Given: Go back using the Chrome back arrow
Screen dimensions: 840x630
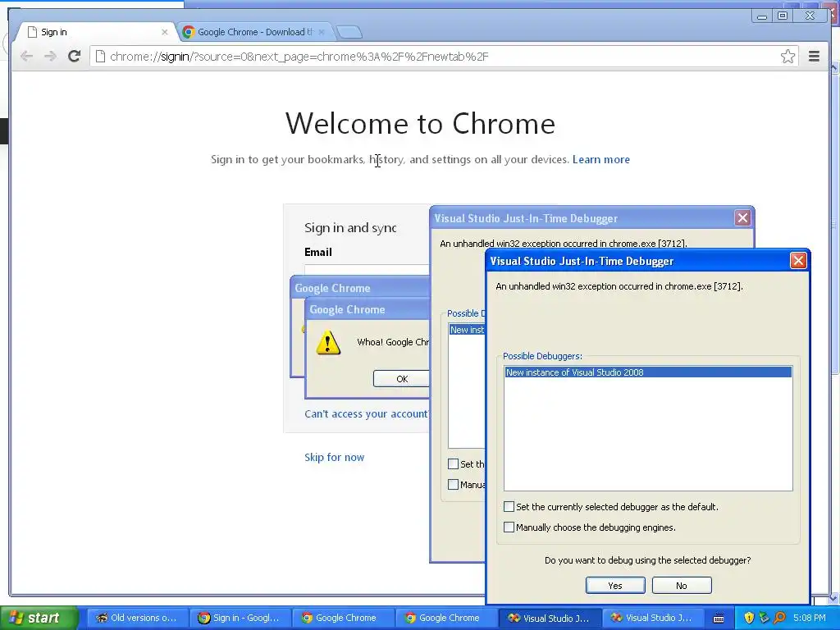Looking at the screenshot, I should tap(26, 57).
